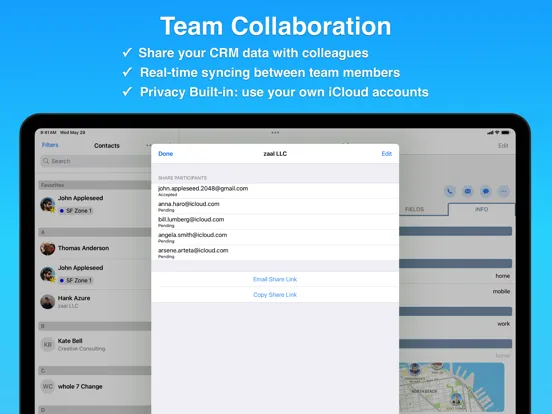Click Hank Azure's avatar photo
The height and width of the screenshot is (414, 552).
click(48, 302)
